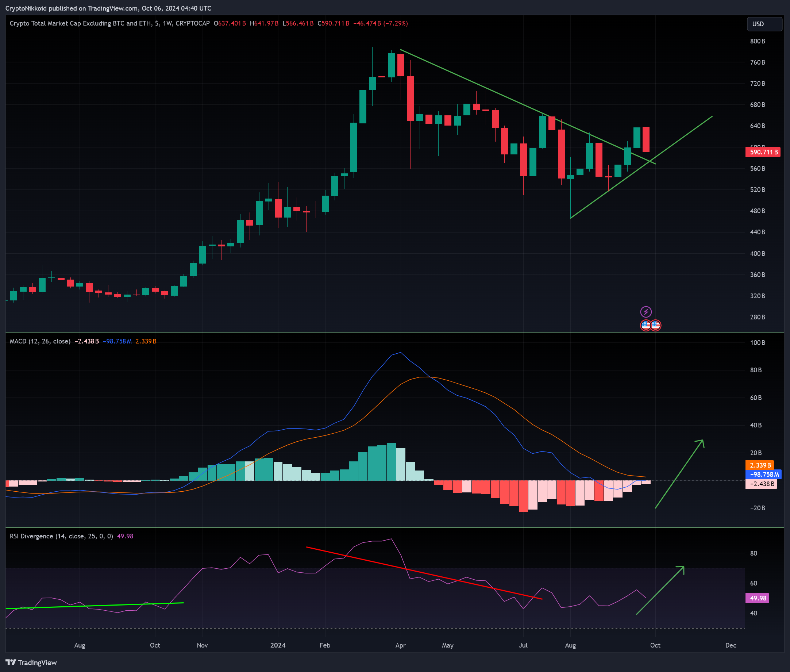Viewport: 790px width, 672px height.
Task: Click the 360B price axis label
Action: point(757,274)
